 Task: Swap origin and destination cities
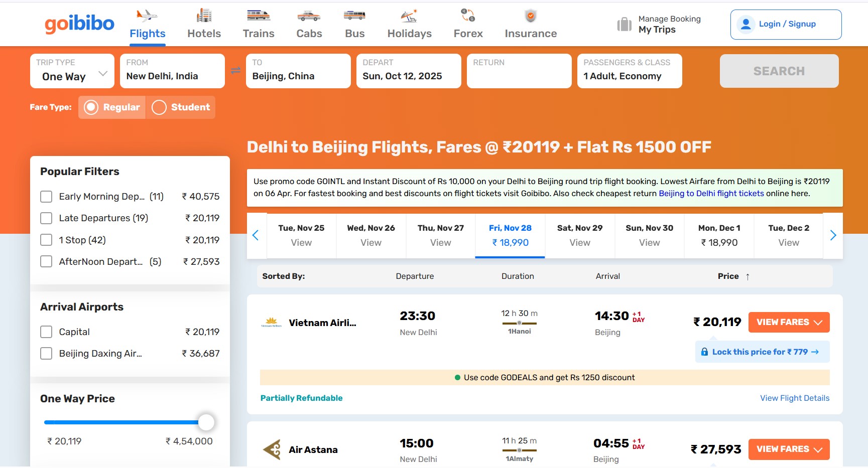[x=235, y=71]
